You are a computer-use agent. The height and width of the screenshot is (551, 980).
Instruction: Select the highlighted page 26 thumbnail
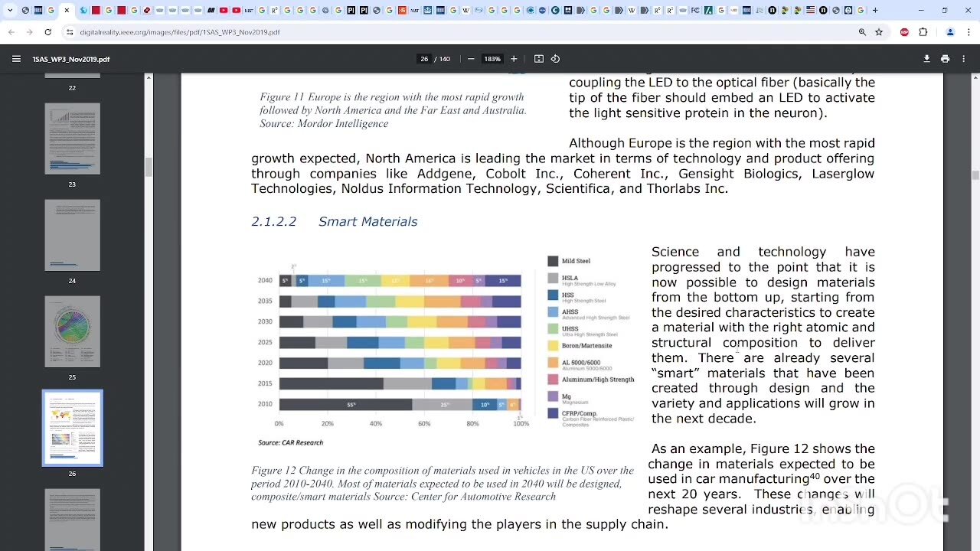point(72,428)
